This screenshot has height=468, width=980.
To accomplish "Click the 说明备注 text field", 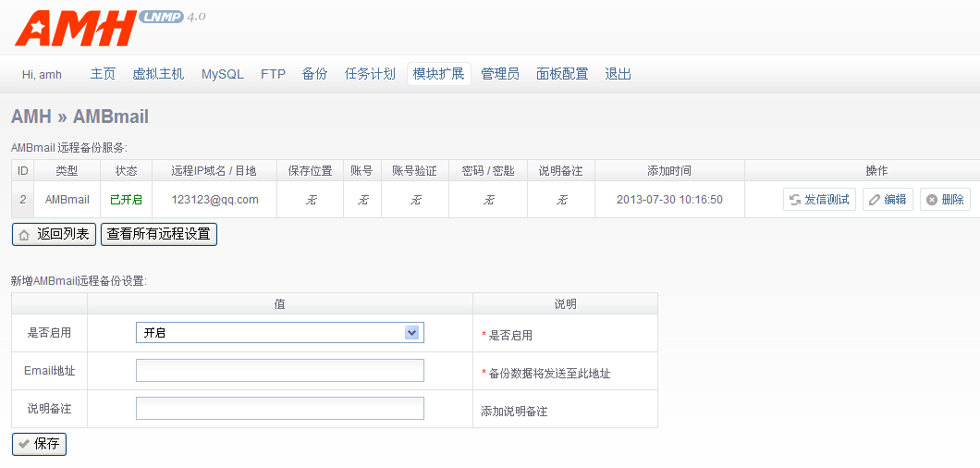I will [279, 409].
